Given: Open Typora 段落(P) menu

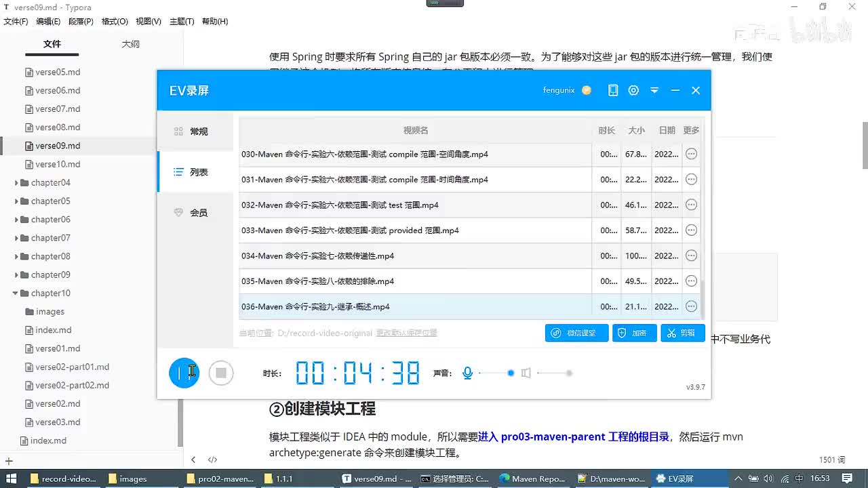Looking at the screenshot, I should (81, 22).
